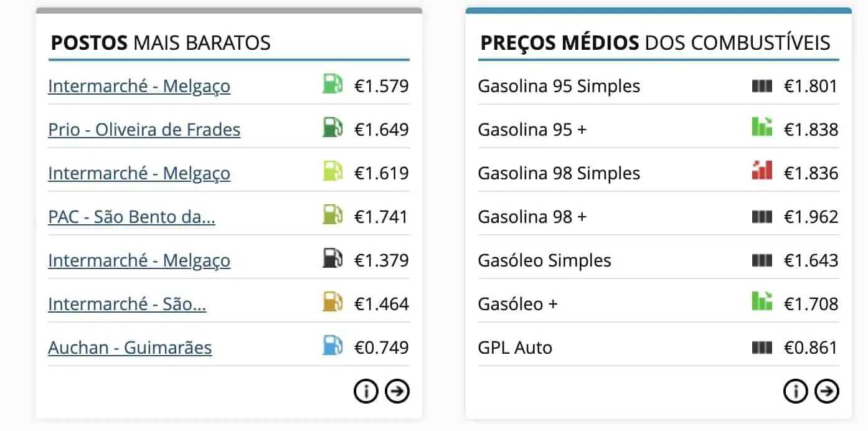Image resolution: width=868 pixels, height=431 pixels.
Task: Open the PAC - São Bento da... link
Action: [x=131, y=217]
